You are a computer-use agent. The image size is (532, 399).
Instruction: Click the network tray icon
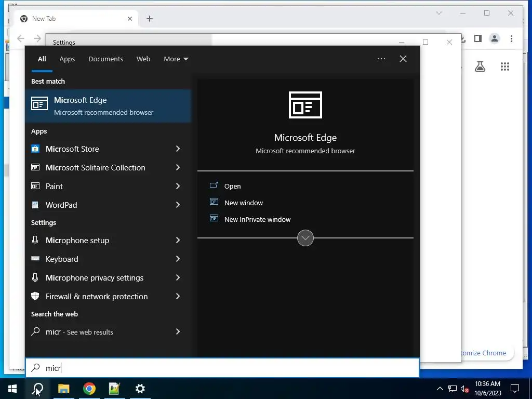(x=453, y=389)
